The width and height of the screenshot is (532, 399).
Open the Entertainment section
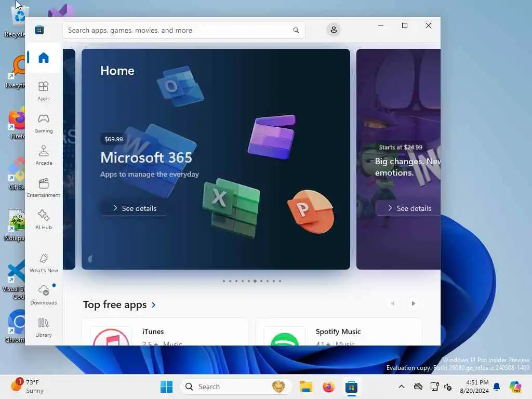[44, 188]
